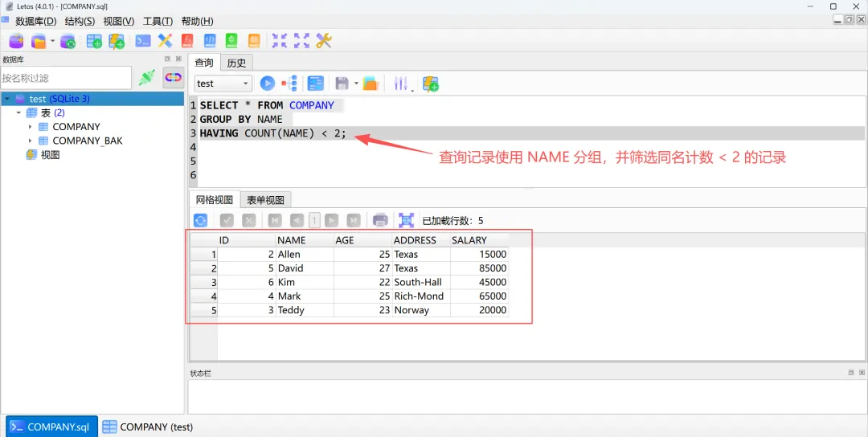
Task: Run the query with blue play button
Action: (x=268, y=84)
